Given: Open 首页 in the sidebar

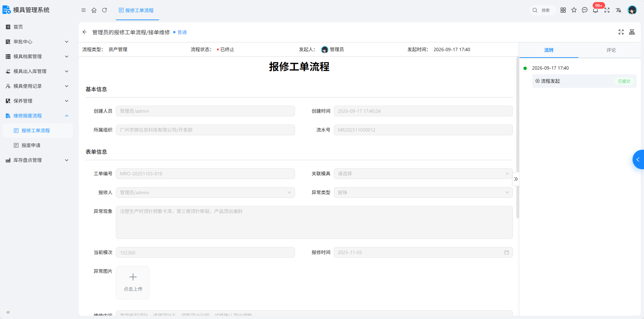Looking at the screenshot, I should pos(38,27).
